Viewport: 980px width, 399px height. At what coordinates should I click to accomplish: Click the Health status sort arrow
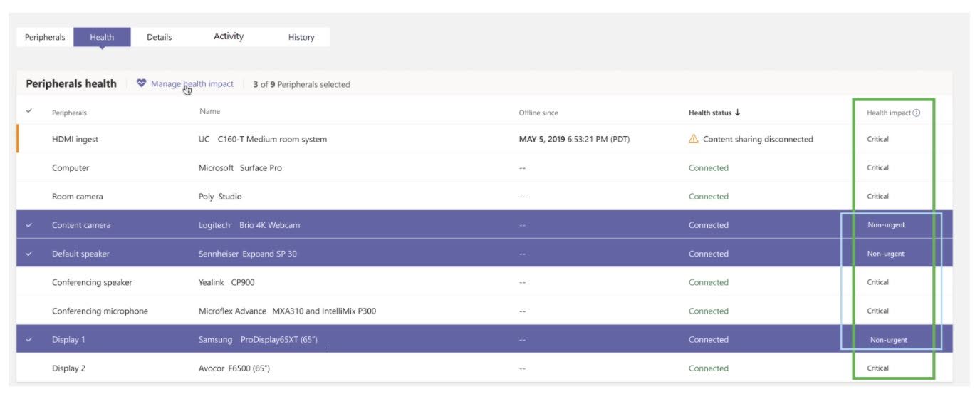(x=738, y=113)
